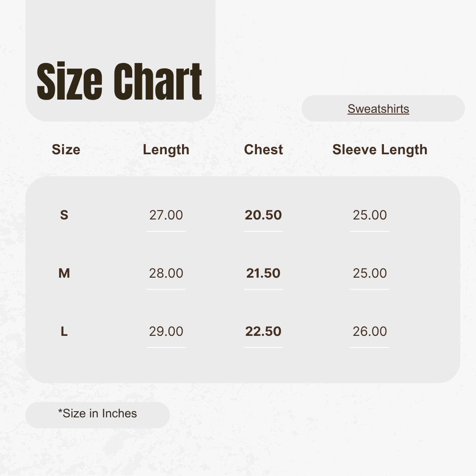476x476 pixels.
Task: Click the 27.00 length value
Action: point(166,215)
